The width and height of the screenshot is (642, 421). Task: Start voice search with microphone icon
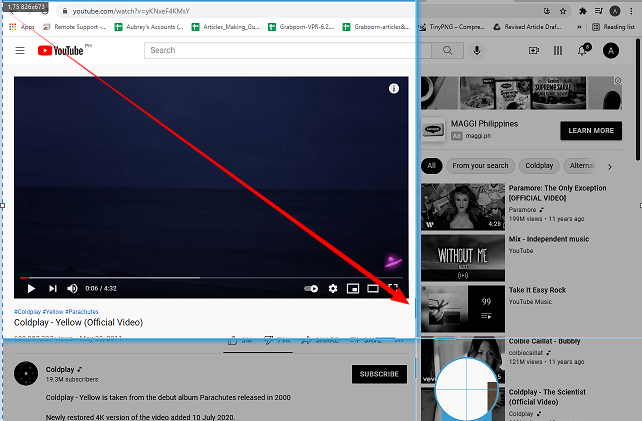pyautogui.click(x=477, y=50)
